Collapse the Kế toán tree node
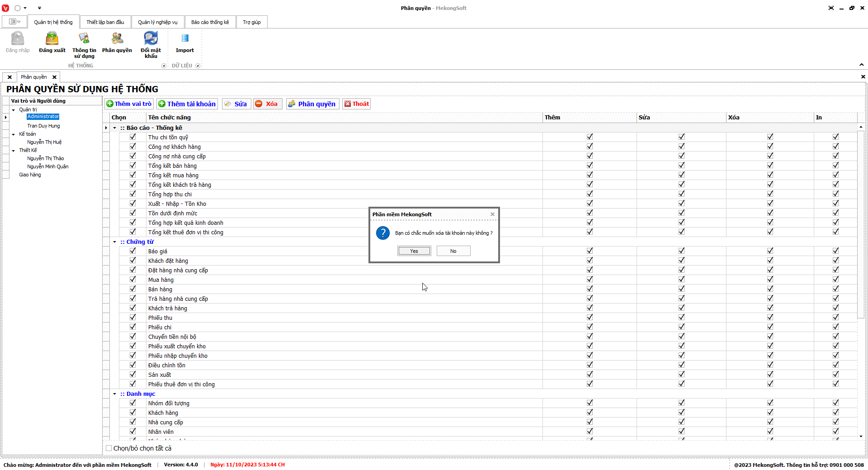The height and width of the screenshot is (470, 868). [14, 134]
